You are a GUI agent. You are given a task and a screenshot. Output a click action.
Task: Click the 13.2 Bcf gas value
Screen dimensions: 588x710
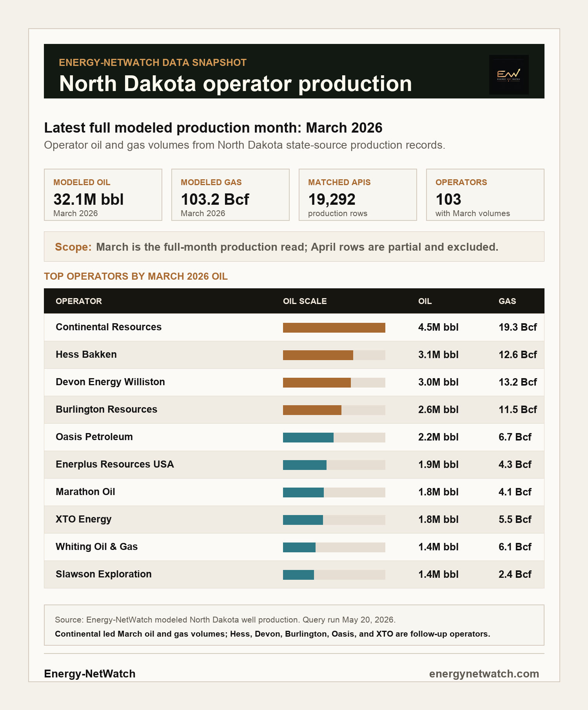[517, 382]
